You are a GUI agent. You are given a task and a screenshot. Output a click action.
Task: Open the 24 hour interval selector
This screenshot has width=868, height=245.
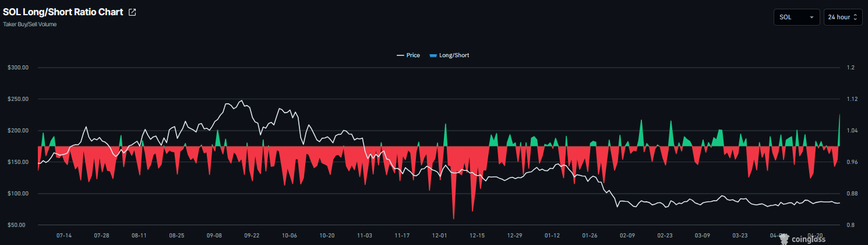842,17
